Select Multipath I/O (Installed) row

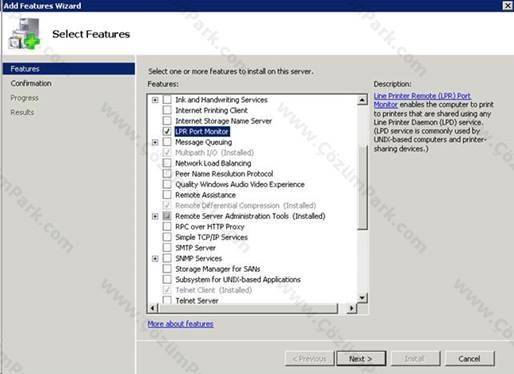(x=214, y=153)
